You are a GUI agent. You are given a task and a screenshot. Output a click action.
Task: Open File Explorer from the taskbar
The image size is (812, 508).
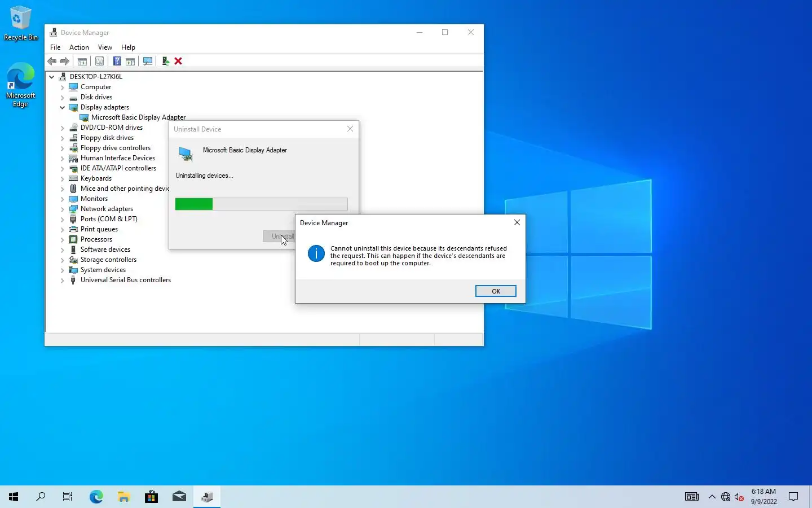tap(123, 497)
